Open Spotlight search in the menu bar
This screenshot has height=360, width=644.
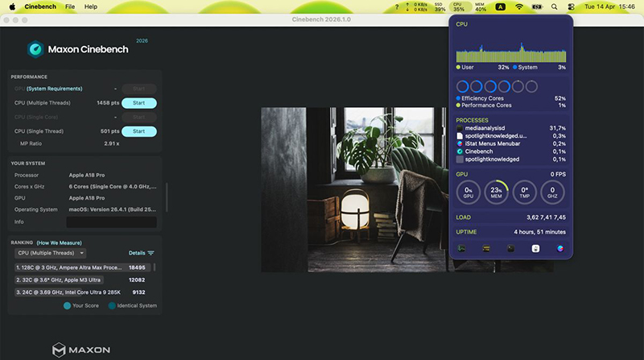click(553, 6)
